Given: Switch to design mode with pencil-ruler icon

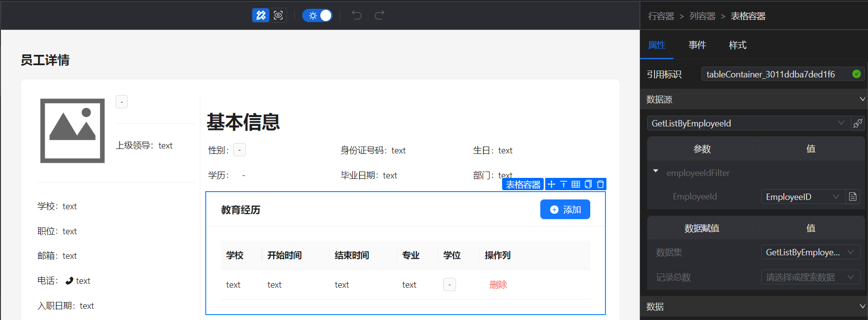Looking at the screenshot, I should 261,15.
